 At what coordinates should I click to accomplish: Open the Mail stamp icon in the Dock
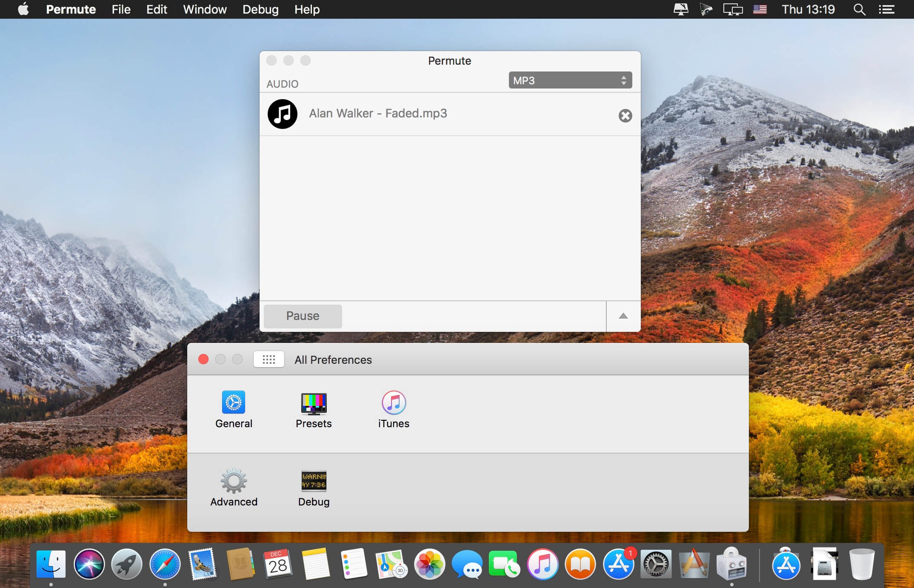coord(203,564)
